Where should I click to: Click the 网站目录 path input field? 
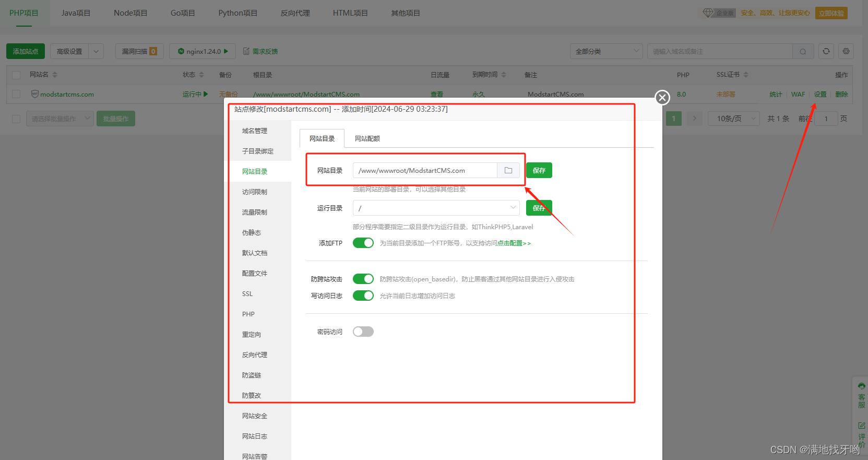[x=425, y=170]
